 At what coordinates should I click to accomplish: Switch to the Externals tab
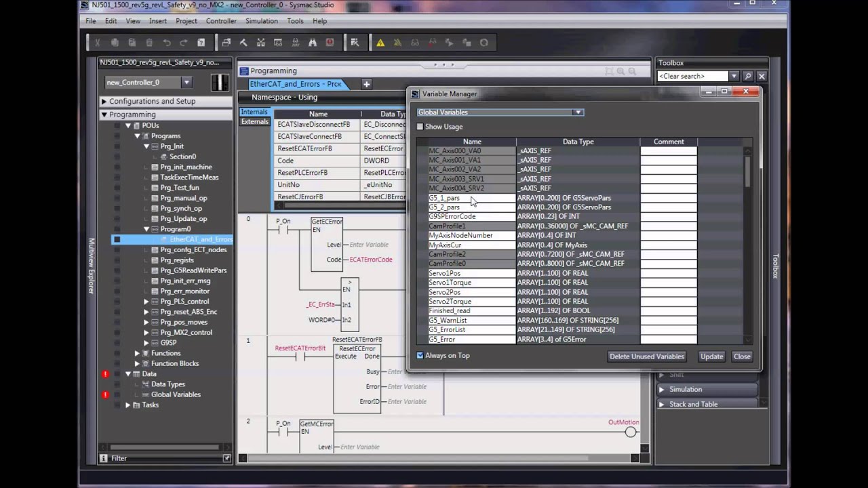255,122
